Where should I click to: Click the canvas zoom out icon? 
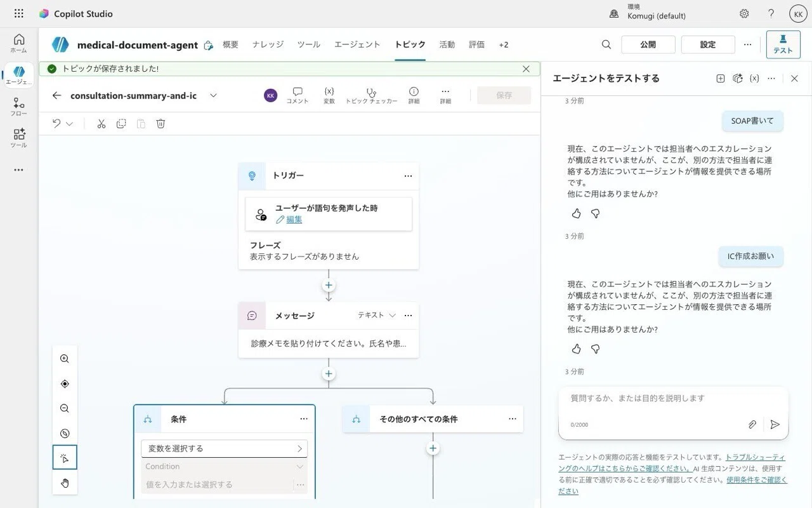click(x=65, y=408)
